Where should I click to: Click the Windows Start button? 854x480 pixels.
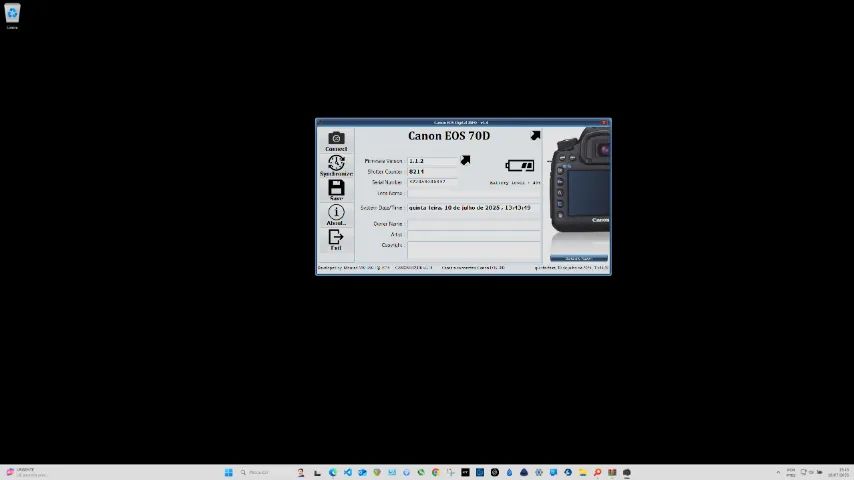229,472
